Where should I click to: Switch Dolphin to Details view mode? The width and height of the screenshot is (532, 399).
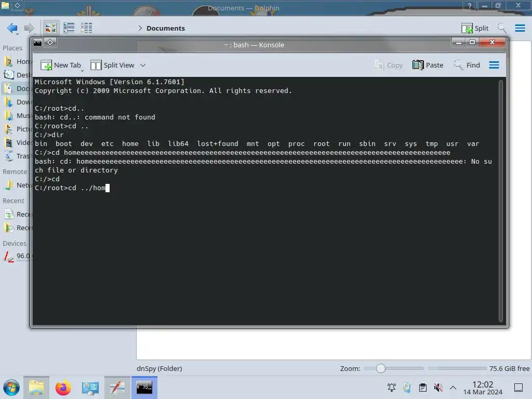click(87, 28)
